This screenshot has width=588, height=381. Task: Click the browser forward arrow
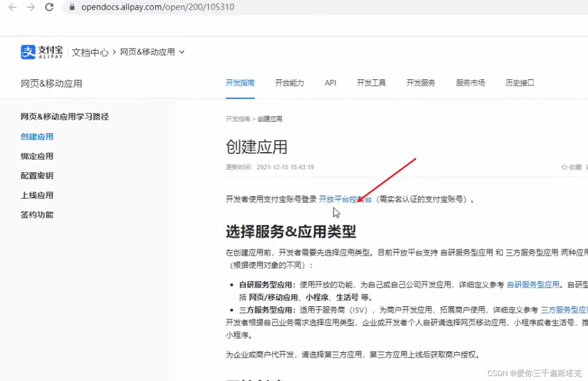pos(31,7)
